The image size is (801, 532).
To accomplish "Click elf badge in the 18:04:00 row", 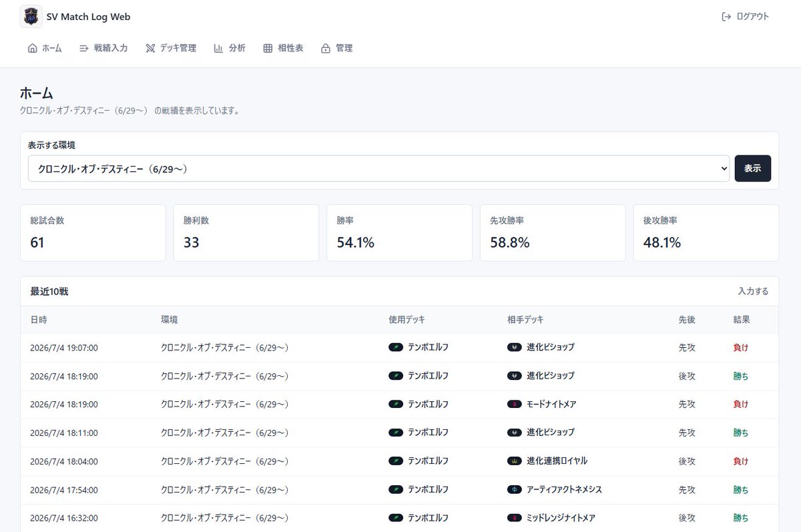I will (x=396, y=461).
